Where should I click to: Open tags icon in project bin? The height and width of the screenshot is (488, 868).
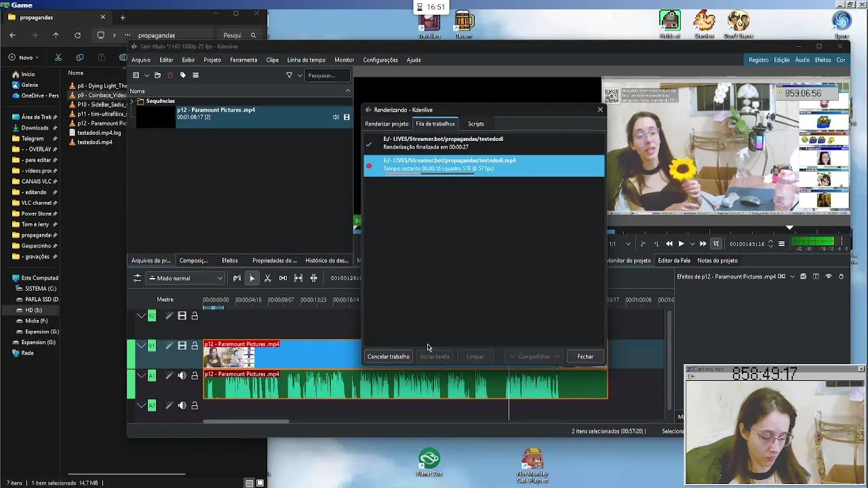[x=182, y=75]
